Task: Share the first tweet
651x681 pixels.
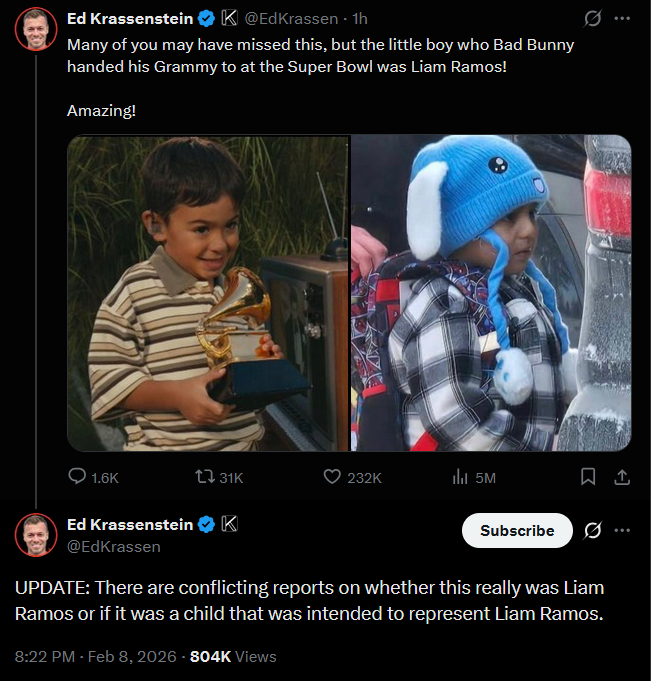Action: [622, 477]
